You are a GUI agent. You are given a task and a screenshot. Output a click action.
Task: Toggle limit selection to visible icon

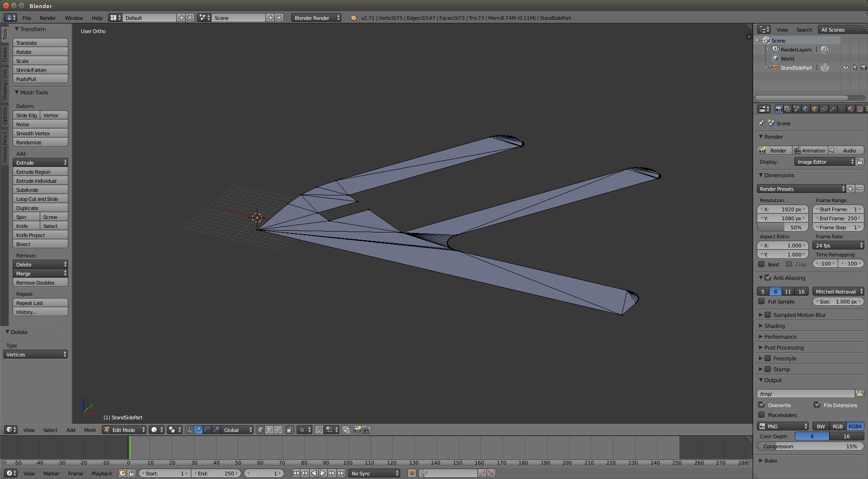290,430
